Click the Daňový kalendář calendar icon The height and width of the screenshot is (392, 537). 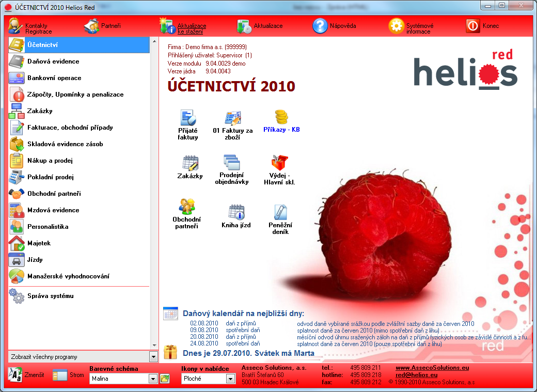point(170,313)
